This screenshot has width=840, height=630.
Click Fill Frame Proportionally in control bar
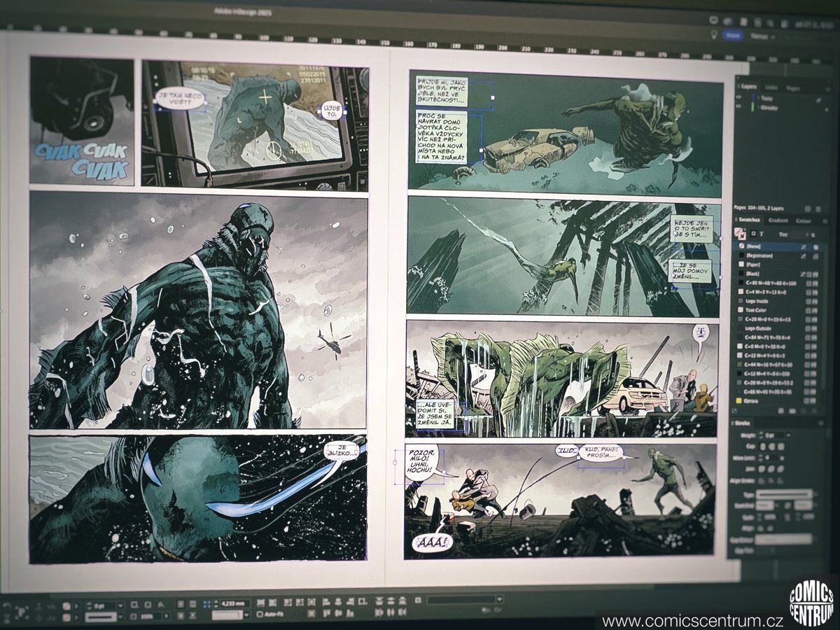click(260, 603)
